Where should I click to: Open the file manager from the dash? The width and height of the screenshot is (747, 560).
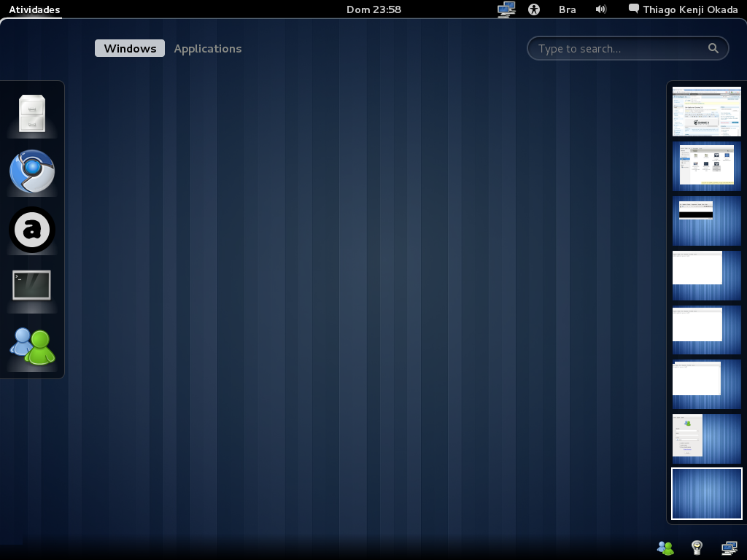32,113
